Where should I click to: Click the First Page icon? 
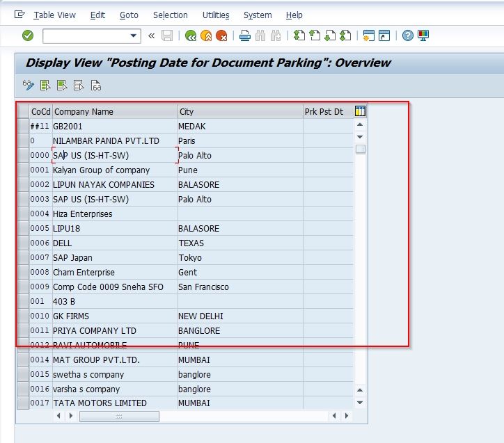[299, 35]
